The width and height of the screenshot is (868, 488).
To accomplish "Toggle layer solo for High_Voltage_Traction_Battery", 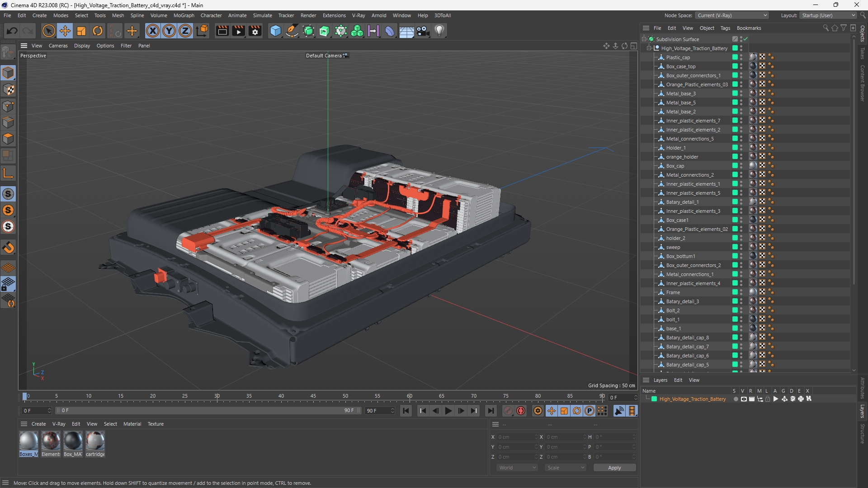I will pos(736,399).
